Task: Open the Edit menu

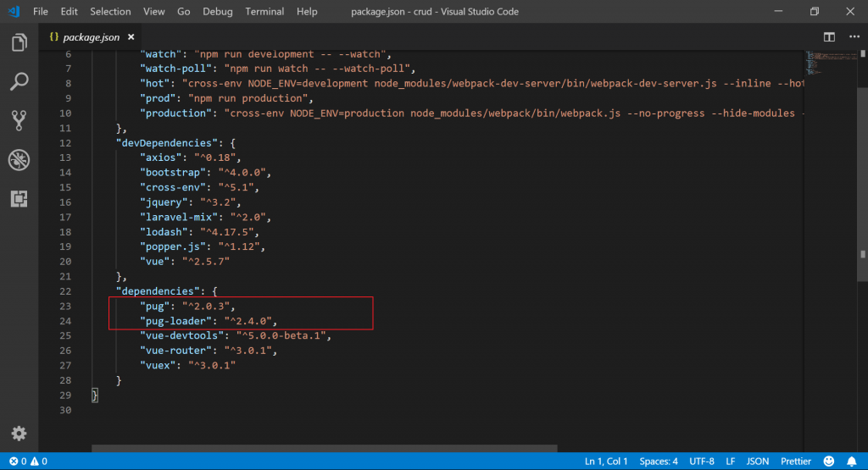Action: click(69, 12)
